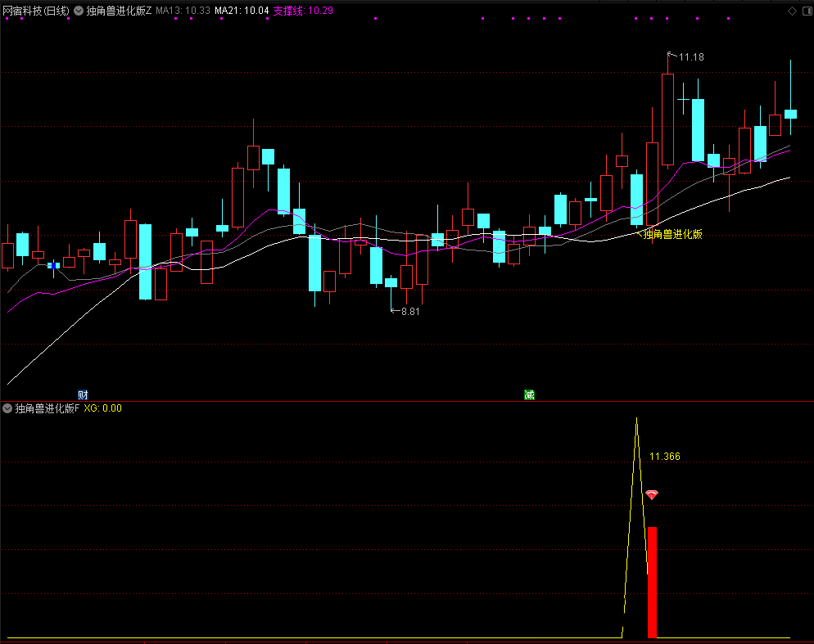The width and height of the screenshot is (814, 644).
Task: Select the red candlestick at the 11.18 high
Action: [667, 119]
